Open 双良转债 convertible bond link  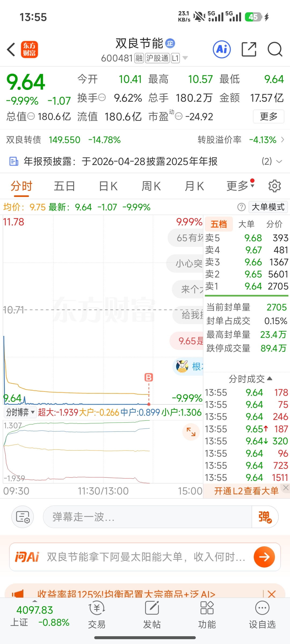[x=64, y=140]
